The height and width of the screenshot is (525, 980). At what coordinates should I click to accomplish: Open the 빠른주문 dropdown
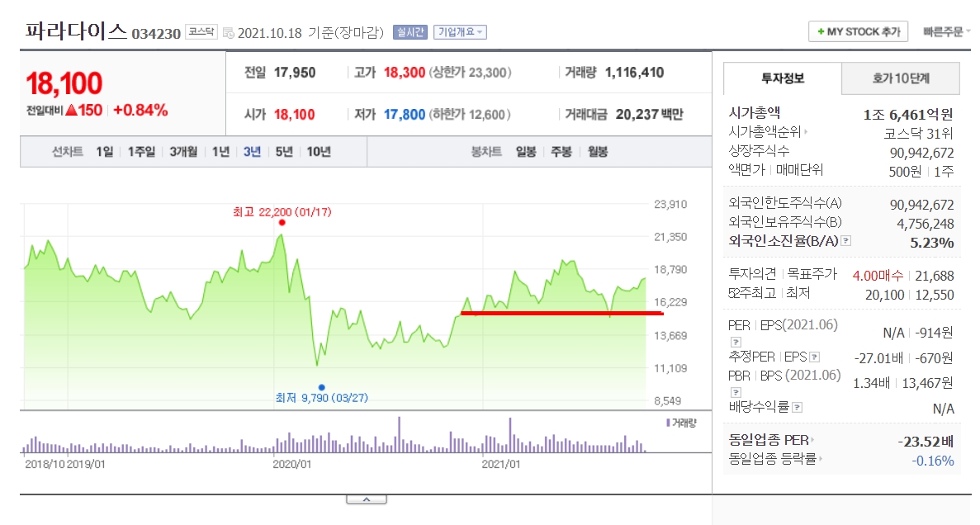946,32
